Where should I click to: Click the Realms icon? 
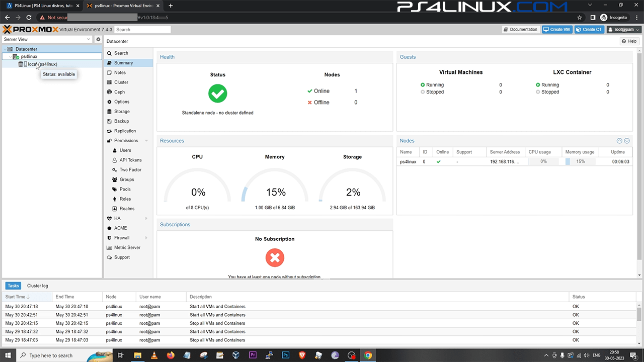(x=115, y=209)
